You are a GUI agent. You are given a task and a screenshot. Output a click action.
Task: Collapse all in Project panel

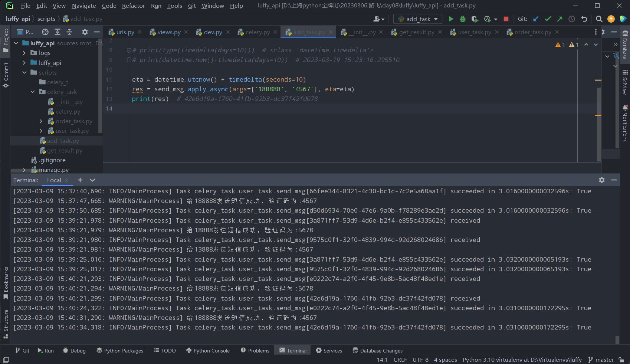69,32
